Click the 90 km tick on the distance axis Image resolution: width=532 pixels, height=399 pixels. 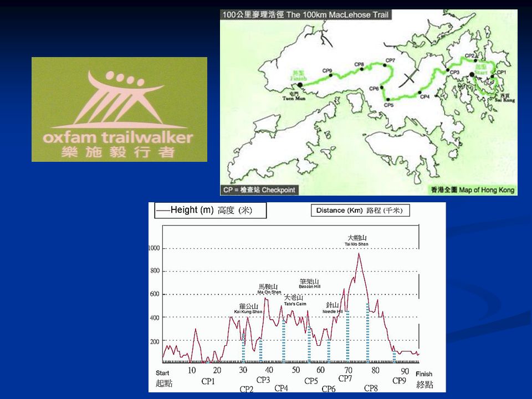click(x=405, y=371)
